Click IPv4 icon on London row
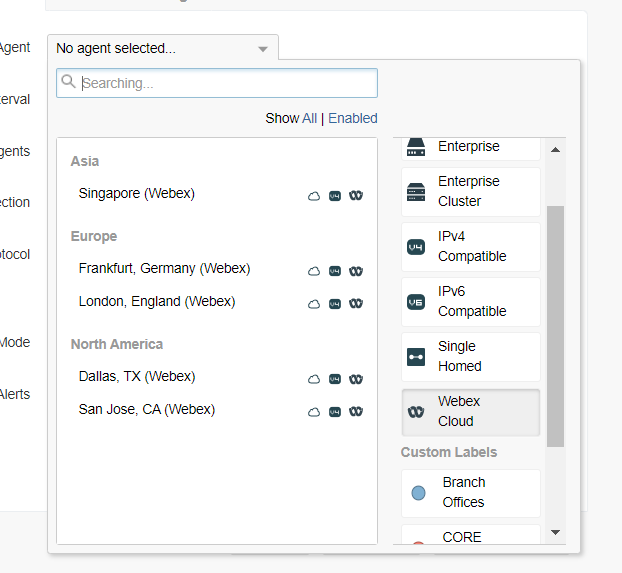622x573 pixels. tap(335, 304)
